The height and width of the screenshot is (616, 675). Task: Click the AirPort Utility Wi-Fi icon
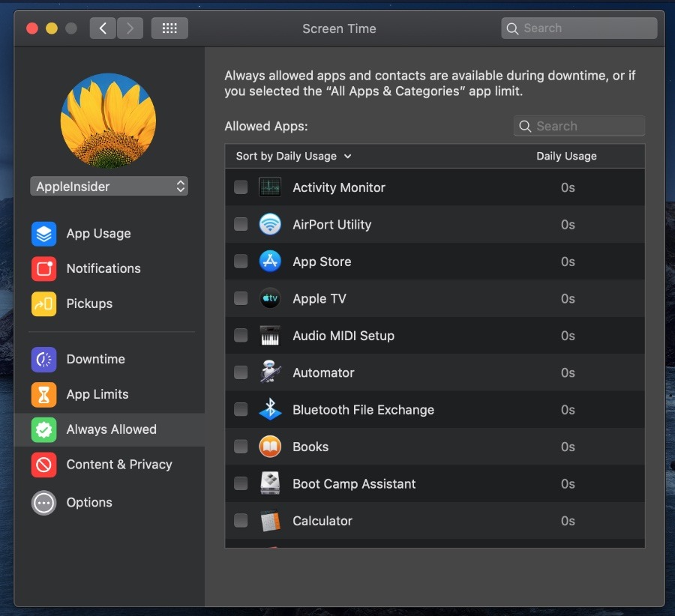point(270,224)
